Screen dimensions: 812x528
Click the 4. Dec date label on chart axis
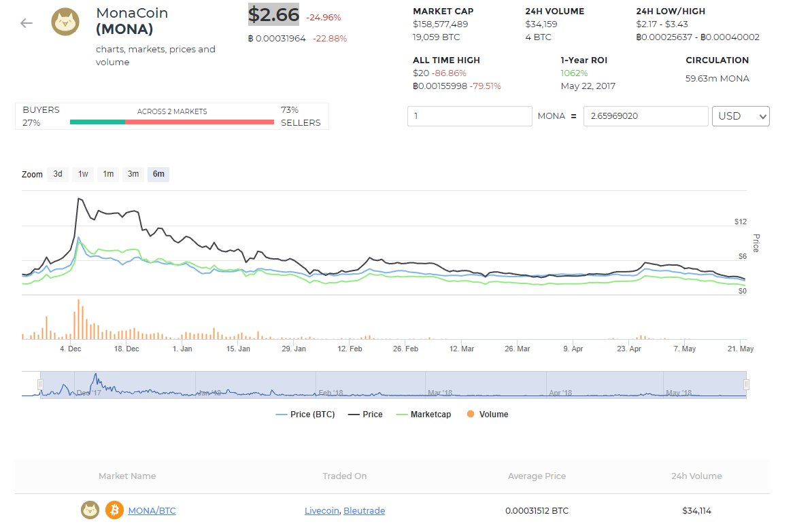[x=71, y=349]
